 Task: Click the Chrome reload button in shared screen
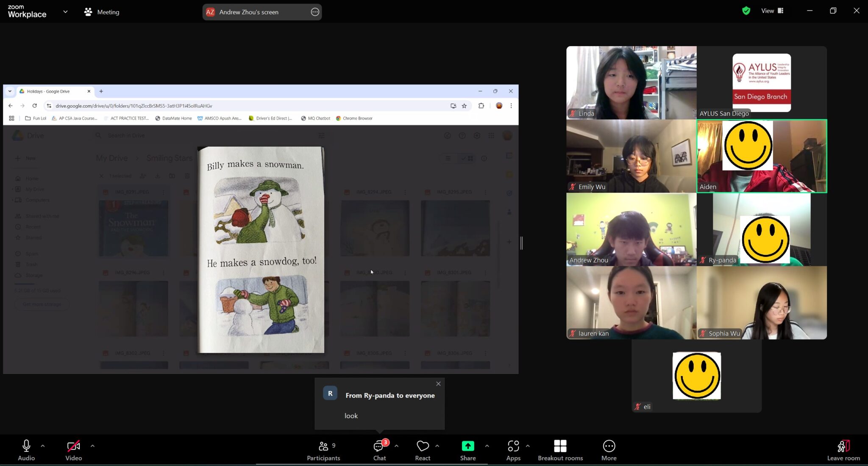click(35, 106)
